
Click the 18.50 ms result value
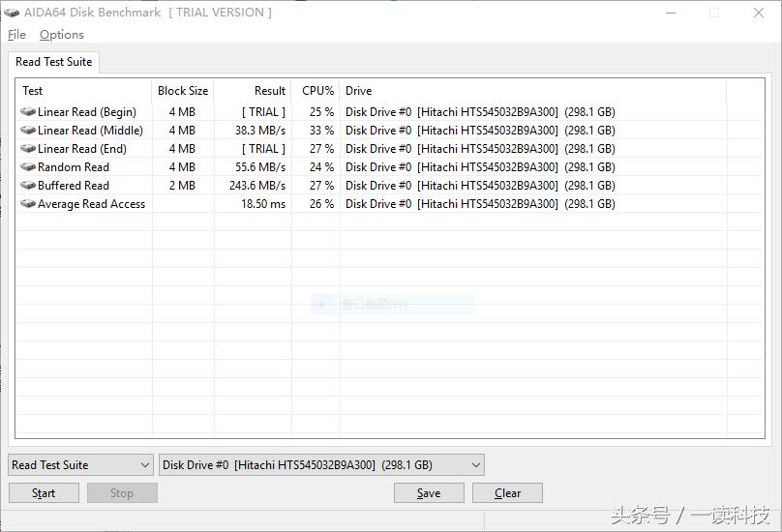[x=263, y=204]
